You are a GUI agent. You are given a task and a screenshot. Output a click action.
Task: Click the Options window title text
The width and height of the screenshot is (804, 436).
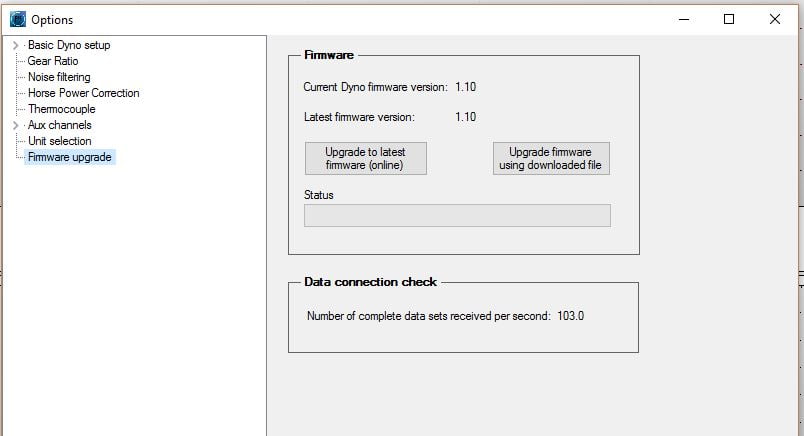[x=52, y=20]
